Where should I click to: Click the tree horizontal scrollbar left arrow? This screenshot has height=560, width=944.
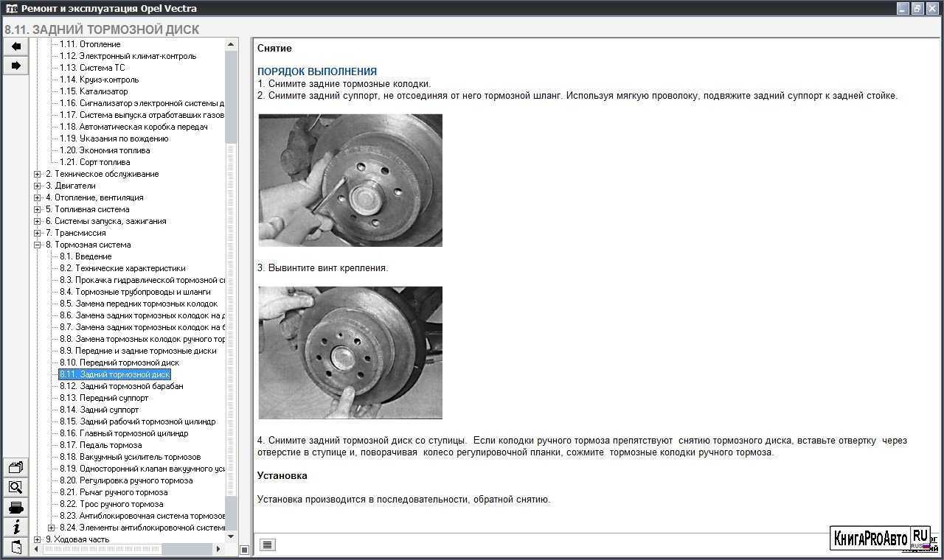pos(35,550)
